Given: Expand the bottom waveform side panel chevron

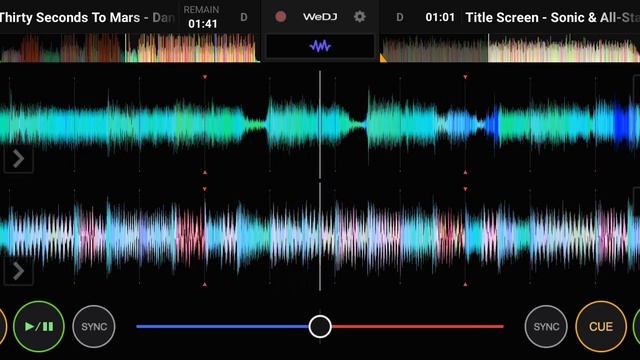Looking at the screenshot, I should coord(18,271).
